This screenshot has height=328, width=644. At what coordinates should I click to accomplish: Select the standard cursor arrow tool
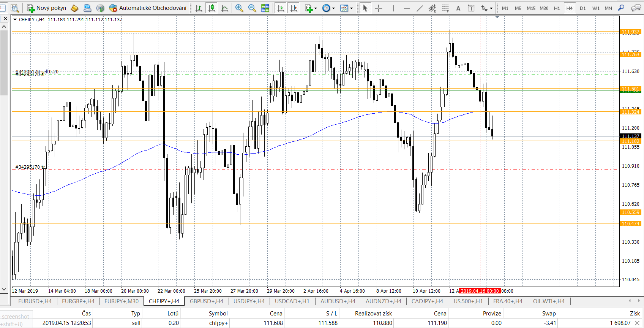click(365, 8)
